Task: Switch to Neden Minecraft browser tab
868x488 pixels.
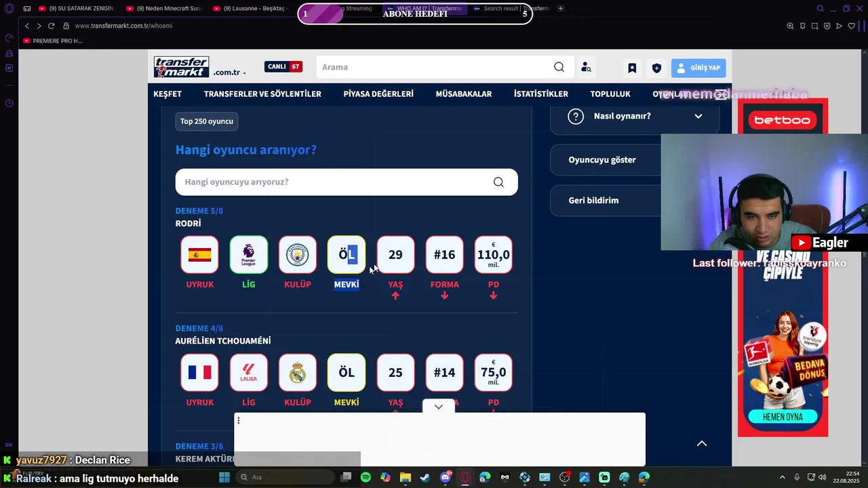Action: (163, 8)
